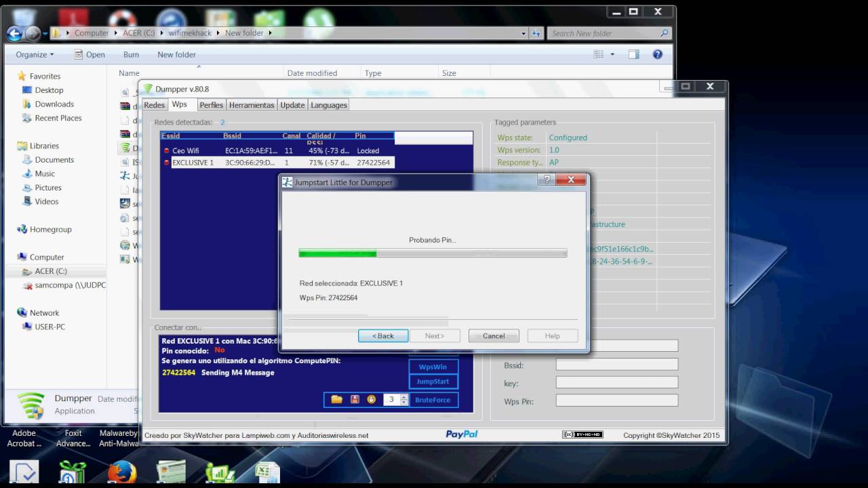Screen dimensions: 868x488
Task: Increase the brute force counter stepper
Action: 403,397
